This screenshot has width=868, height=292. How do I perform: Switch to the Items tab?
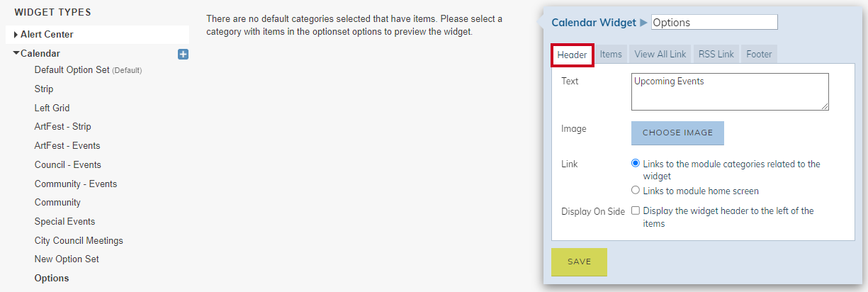click(x=611, y=54)
